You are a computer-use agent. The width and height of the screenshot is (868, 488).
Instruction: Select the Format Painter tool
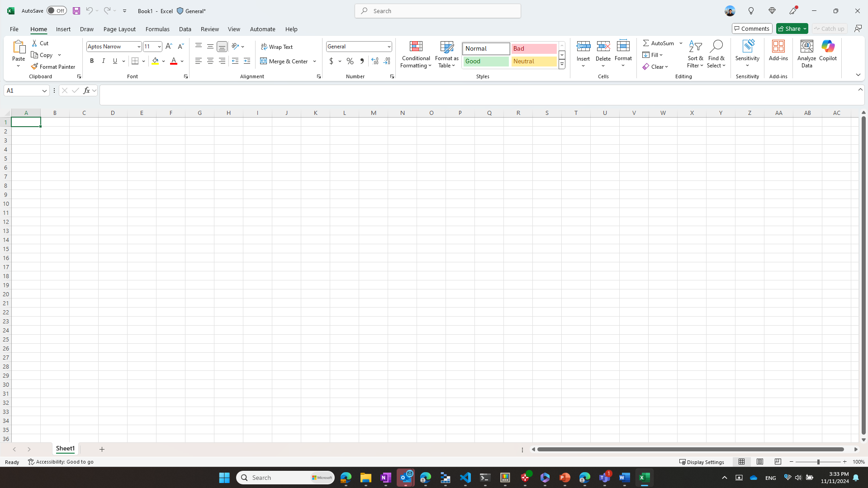click(x=53, y=66)
